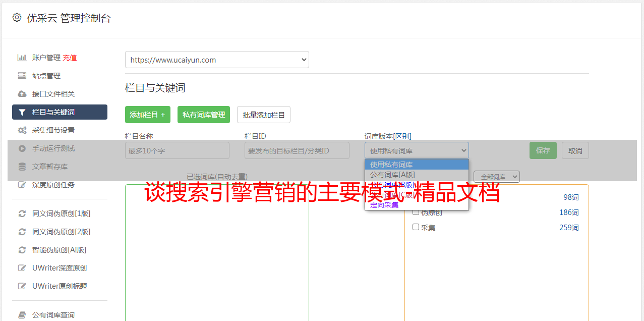The image size is (644, 321).
Task: Click the refresh icon for 同义词伪原创[2版]
Action: [22, 232]
